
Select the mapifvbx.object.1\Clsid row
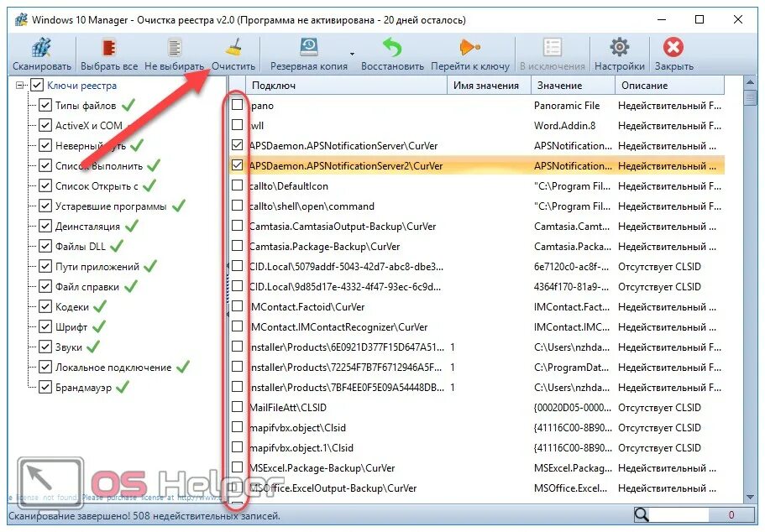[477, 447]
